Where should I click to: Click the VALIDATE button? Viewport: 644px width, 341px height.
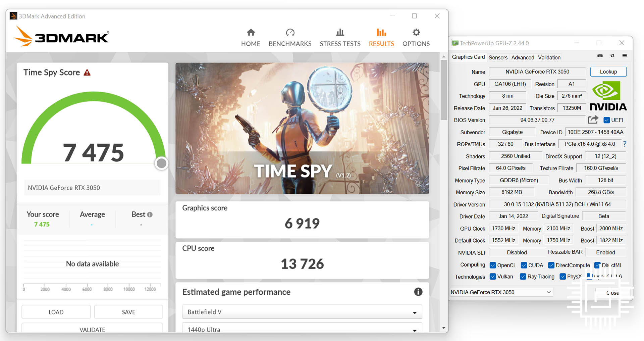92,328
